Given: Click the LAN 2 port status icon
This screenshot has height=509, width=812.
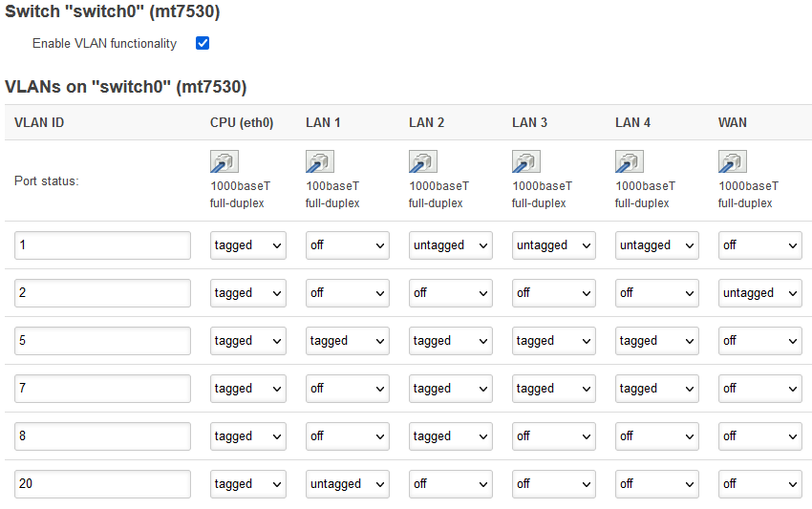Looking at the screenshot, I should 423,161.
